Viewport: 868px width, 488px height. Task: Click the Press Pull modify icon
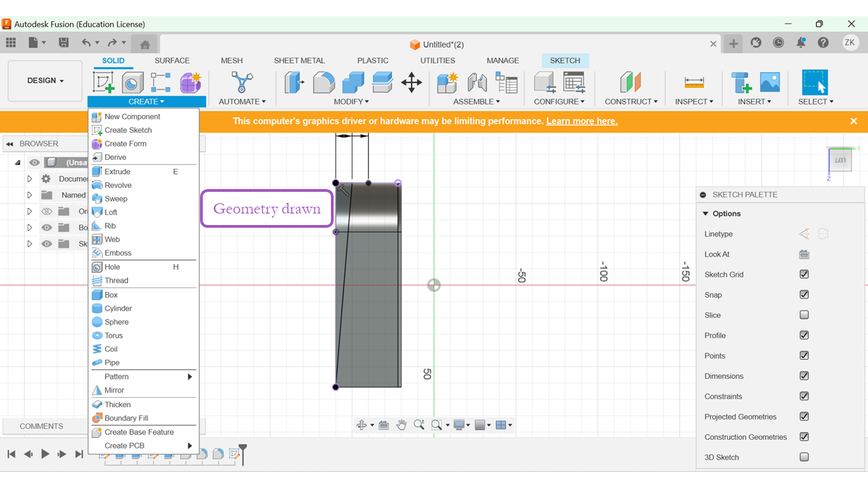[294, 83]
